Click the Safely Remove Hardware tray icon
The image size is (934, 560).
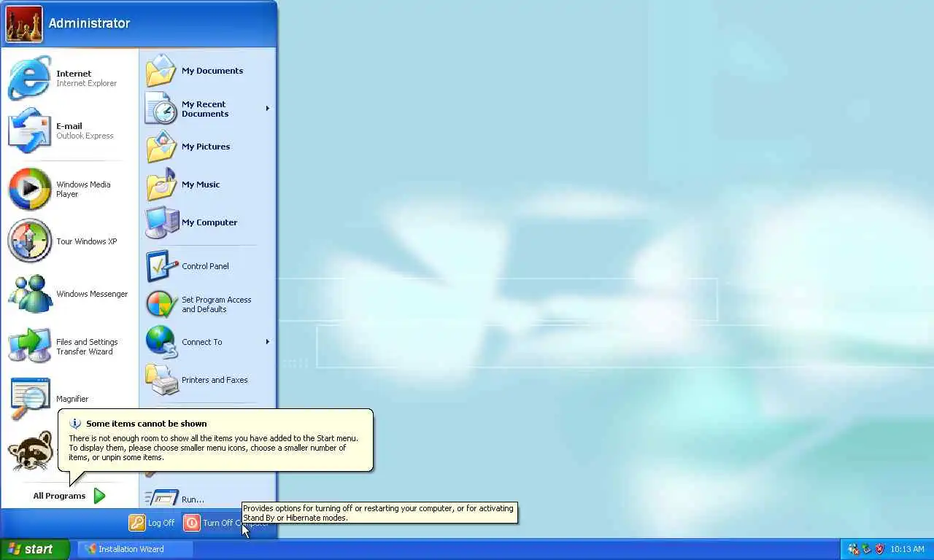866,549
